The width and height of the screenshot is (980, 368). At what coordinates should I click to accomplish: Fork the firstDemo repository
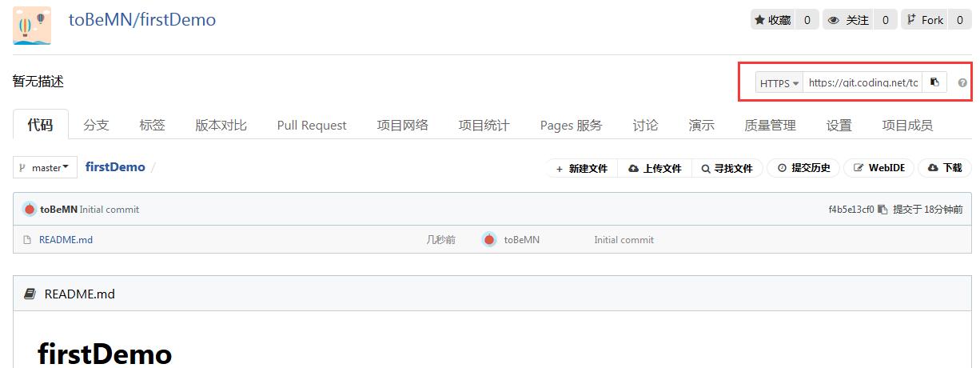pos(924,20)
